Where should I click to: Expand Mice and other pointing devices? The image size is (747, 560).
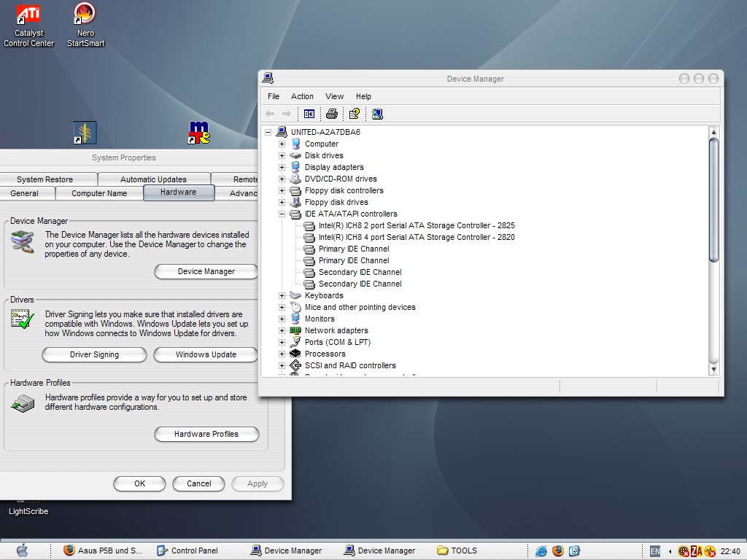click(282, 307)
